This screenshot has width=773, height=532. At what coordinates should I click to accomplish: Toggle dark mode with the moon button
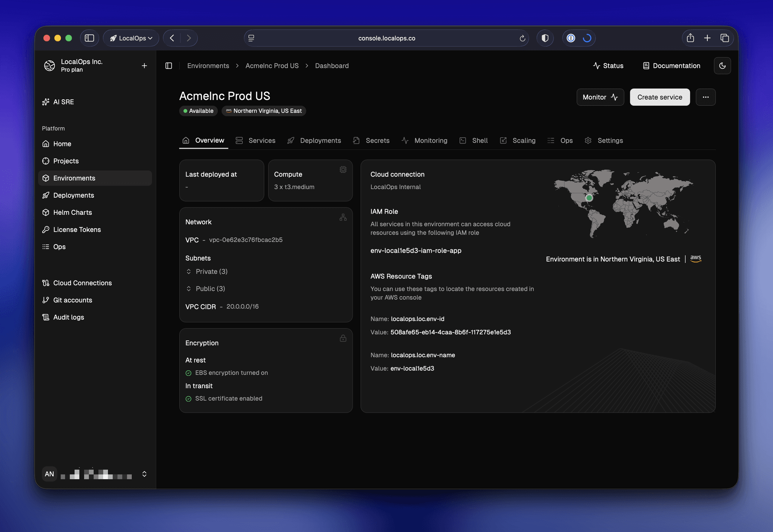pos(722,66)
